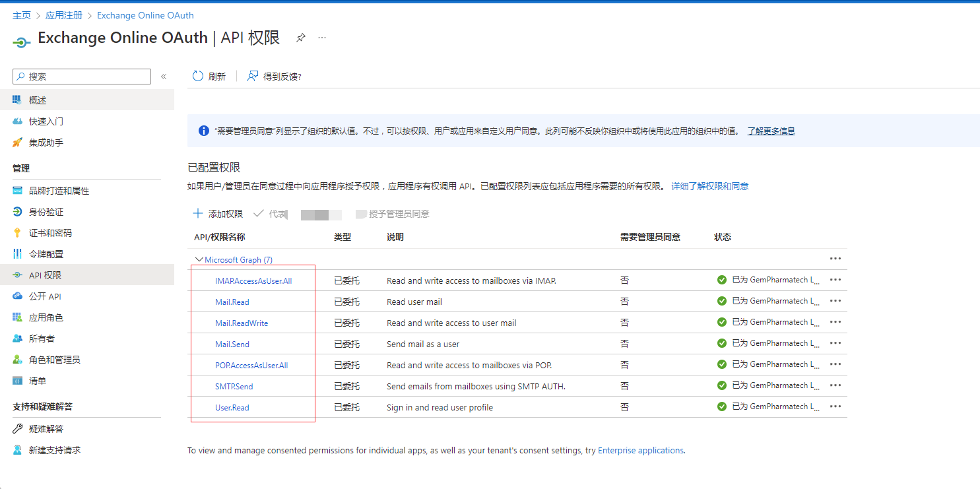Click the Manifest (清单) icon
The image size is (980, 489).
pos(18,381)
